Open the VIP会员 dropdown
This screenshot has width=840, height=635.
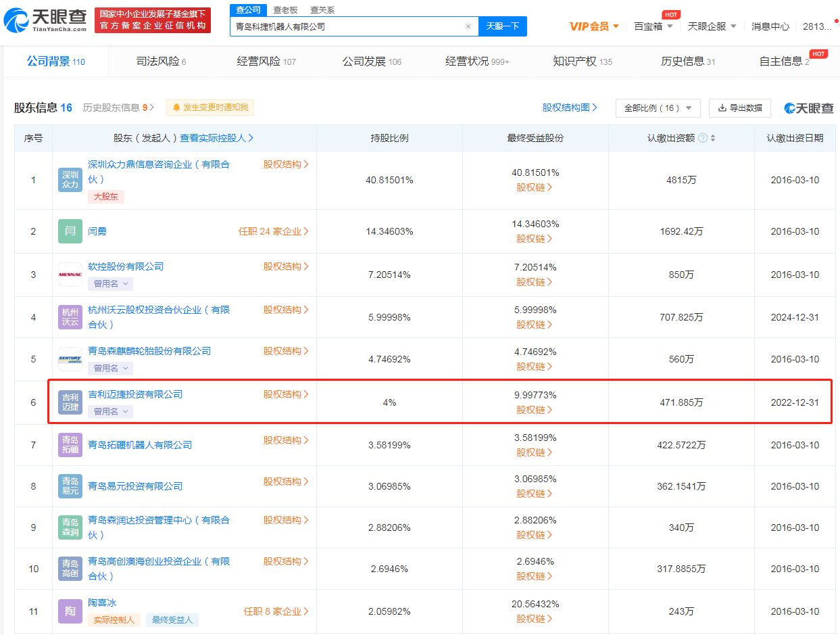(x=595, y=26)
